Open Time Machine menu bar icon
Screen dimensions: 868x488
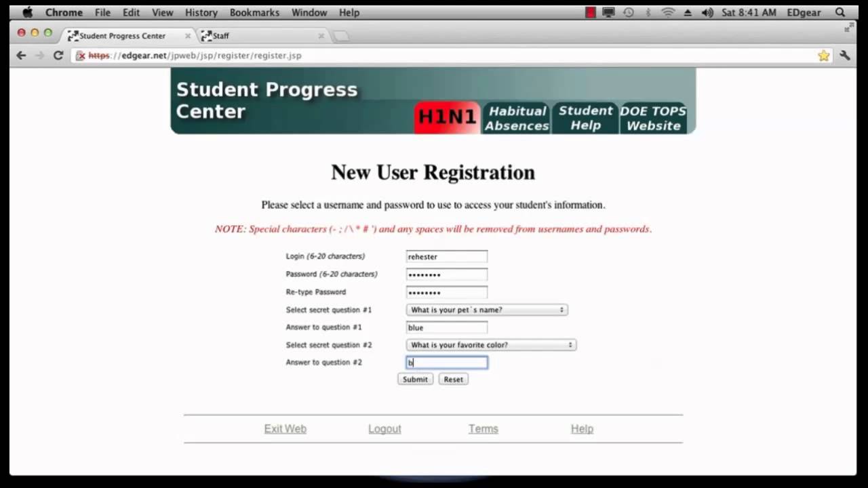coord(629,12)
